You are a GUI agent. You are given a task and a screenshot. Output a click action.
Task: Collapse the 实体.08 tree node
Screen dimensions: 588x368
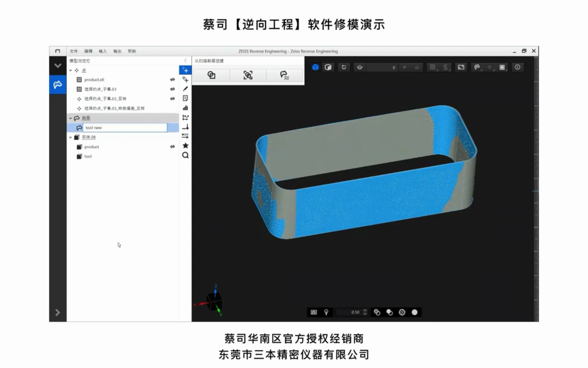tap(71, 137)
